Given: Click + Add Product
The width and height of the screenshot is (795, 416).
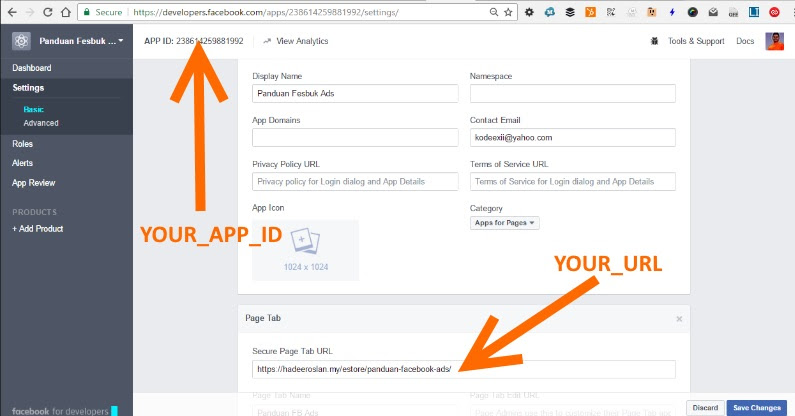Looking at the screenshot, I should coord(38,229).
